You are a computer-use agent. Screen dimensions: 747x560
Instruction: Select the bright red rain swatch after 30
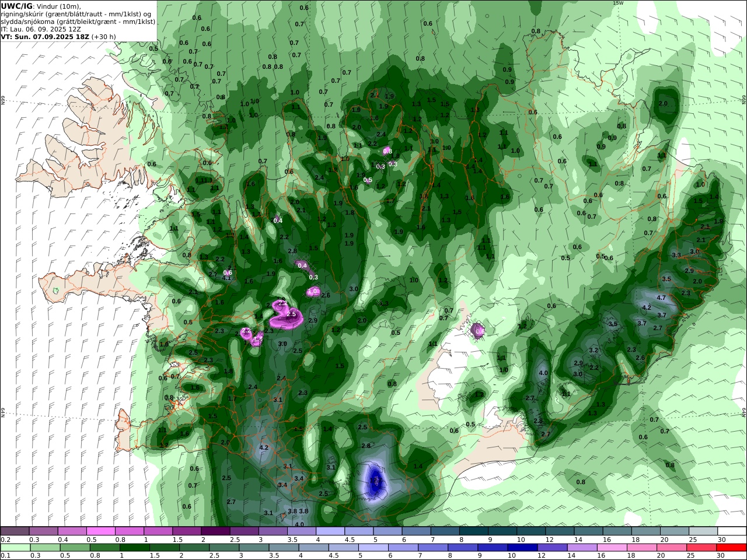pyautogui.click(x=731, y=548)
